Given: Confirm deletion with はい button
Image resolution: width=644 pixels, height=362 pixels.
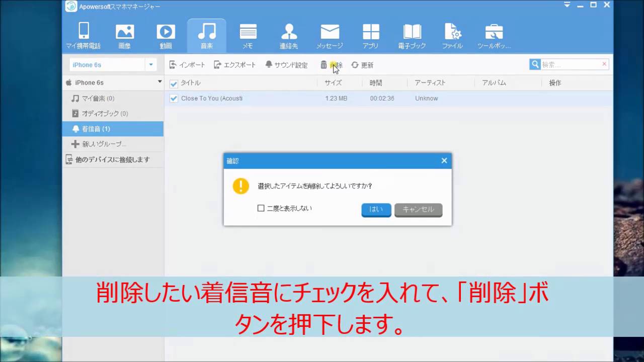Looking at the screenshot, I should coord(376,210).
